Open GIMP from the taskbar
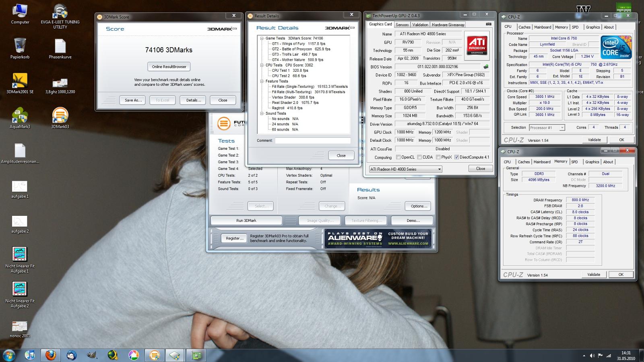Image resolution: width=644 pixels, height=362 pixels. (92, 355)
